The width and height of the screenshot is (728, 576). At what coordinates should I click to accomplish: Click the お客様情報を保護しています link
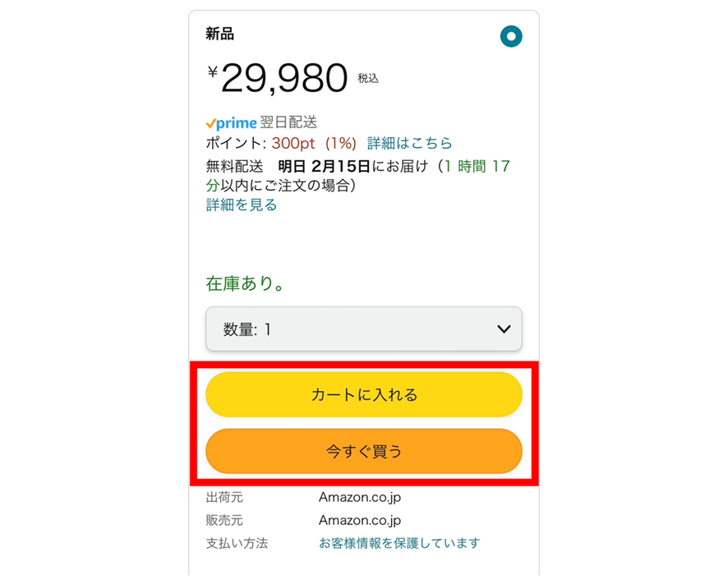click(399, 543)
